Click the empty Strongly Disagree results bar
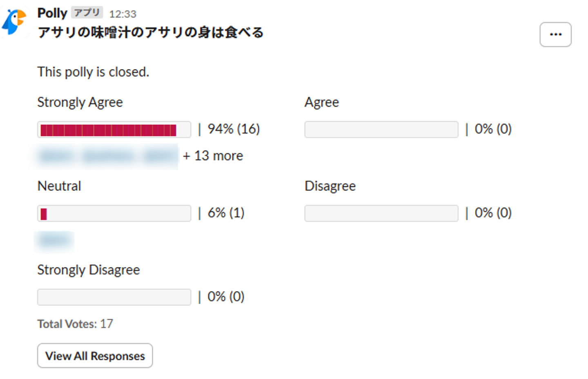Viewport: 588px width, 379px height. coord(114,297)
